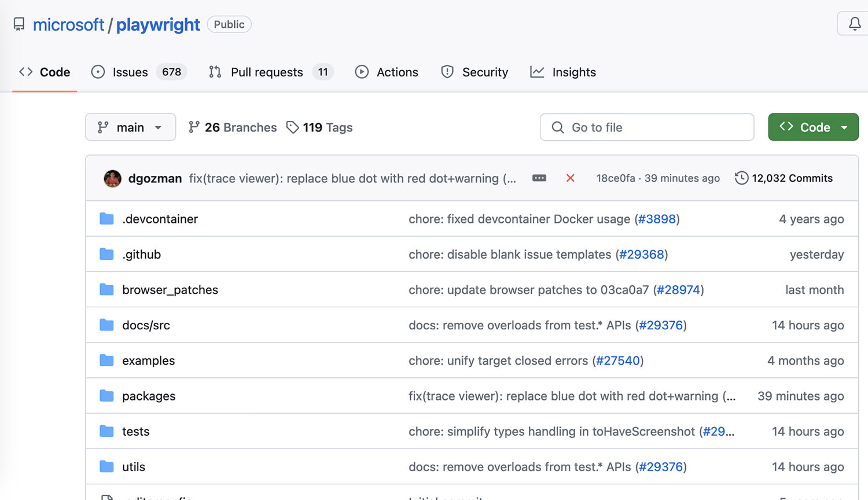This screenshot has height=500, width=868.
Task: Open dgozman's avatar profile
Action: pyautogui.click(x=112, y=178)
